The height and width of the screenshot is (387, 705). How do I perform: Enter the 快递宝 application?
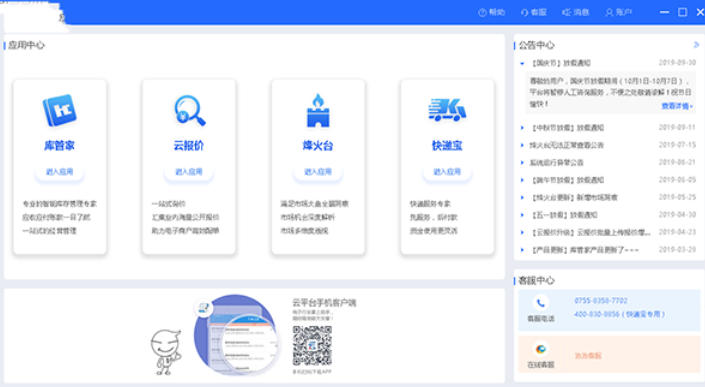(x=447, y=172)
